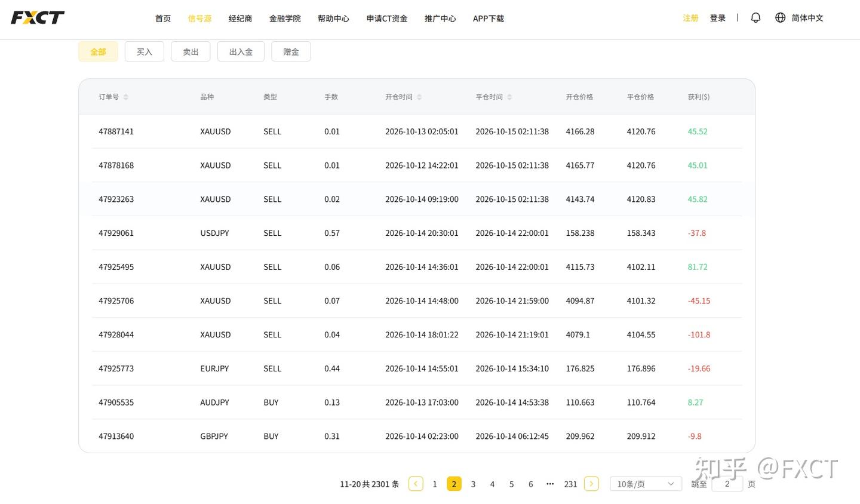This screenshot has height=504, width=860.
Task: Go to next page arrow
Action: 591,484
